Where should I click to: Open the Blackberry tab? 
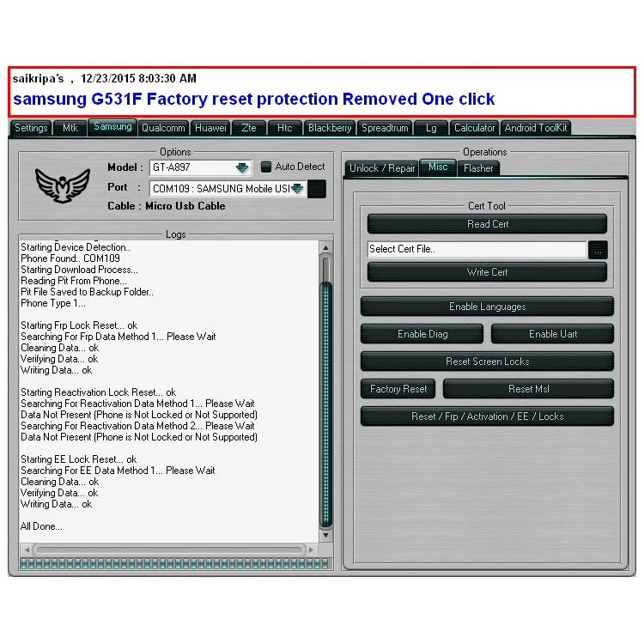[x=330, y=128]
